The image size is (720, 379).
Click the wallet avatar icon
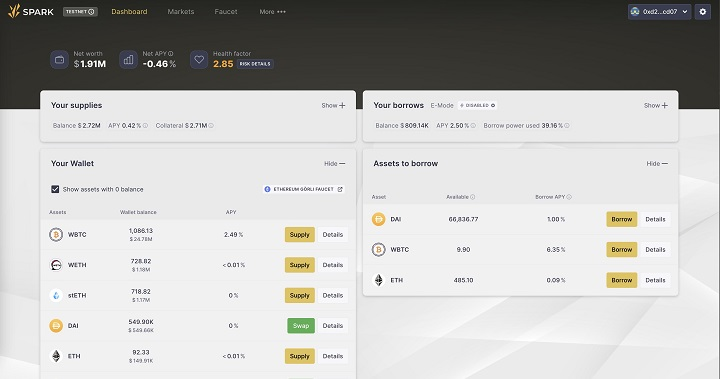pos(635,11)
